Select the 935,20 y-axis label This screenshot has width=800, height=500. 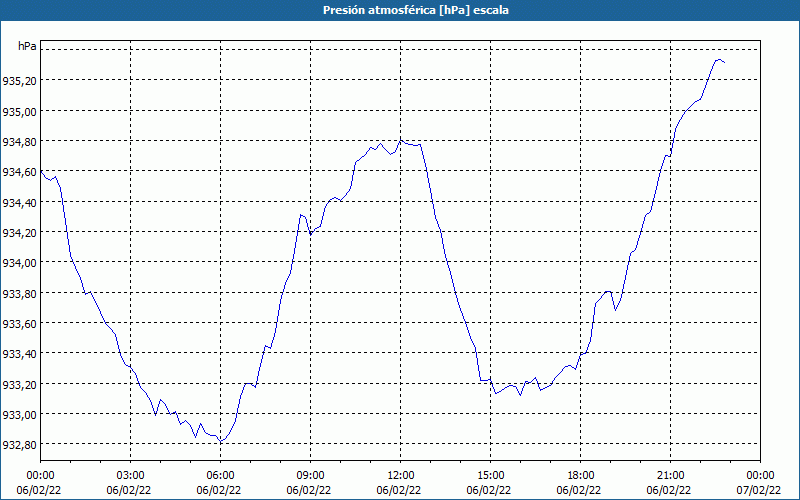click(19, 81)
